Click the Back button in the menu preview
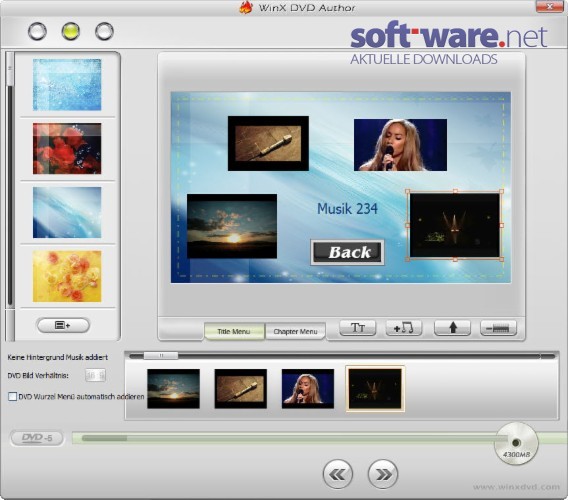The image size is (568, 500). click(347, 253)
